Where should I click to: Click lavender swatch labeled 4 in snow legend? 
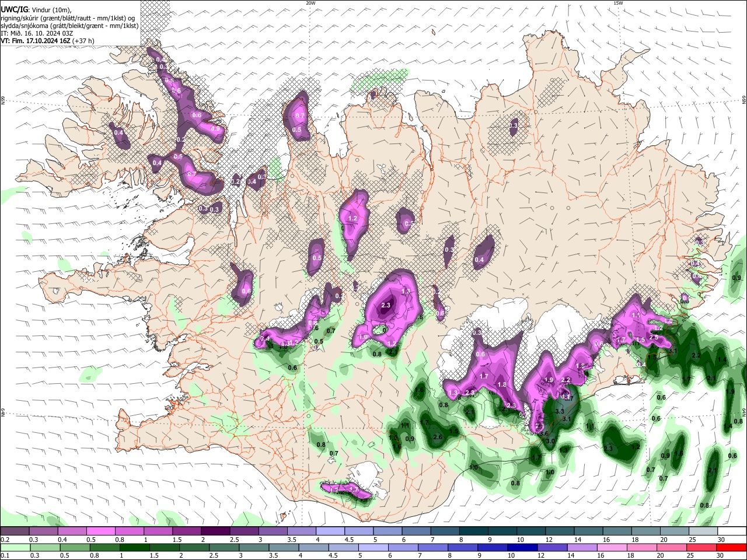coord(331,531)
